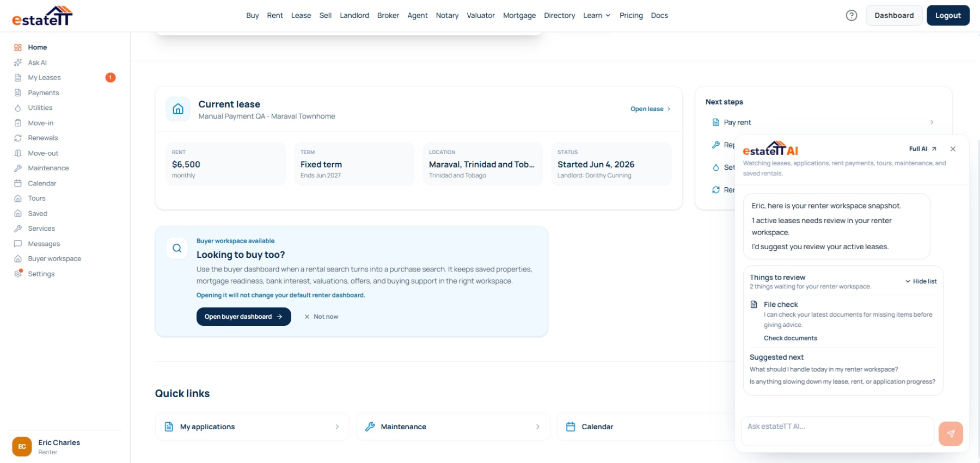
Task: Click chevron on My applications quick link
Action: point(337,427)
